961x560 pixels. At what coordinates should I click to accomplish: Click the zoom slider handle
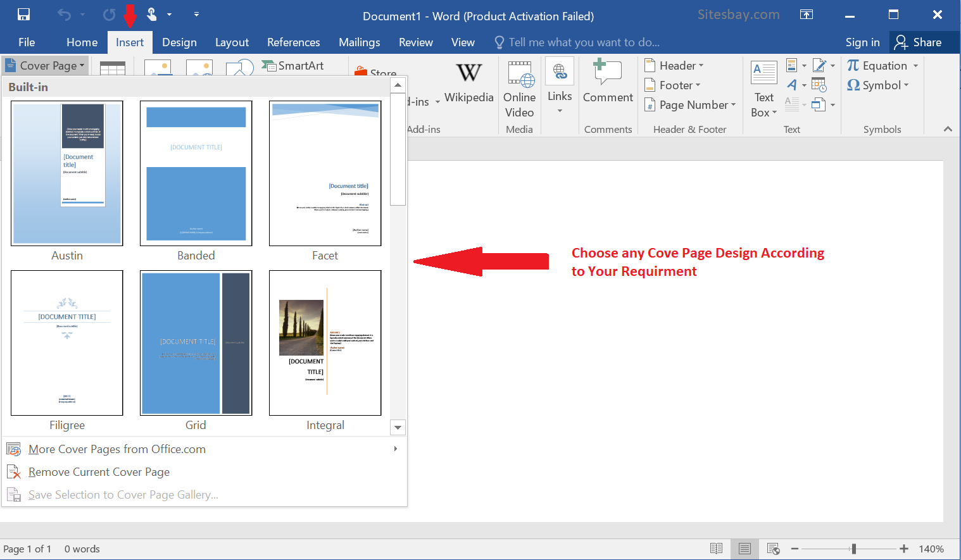(854, 549)
